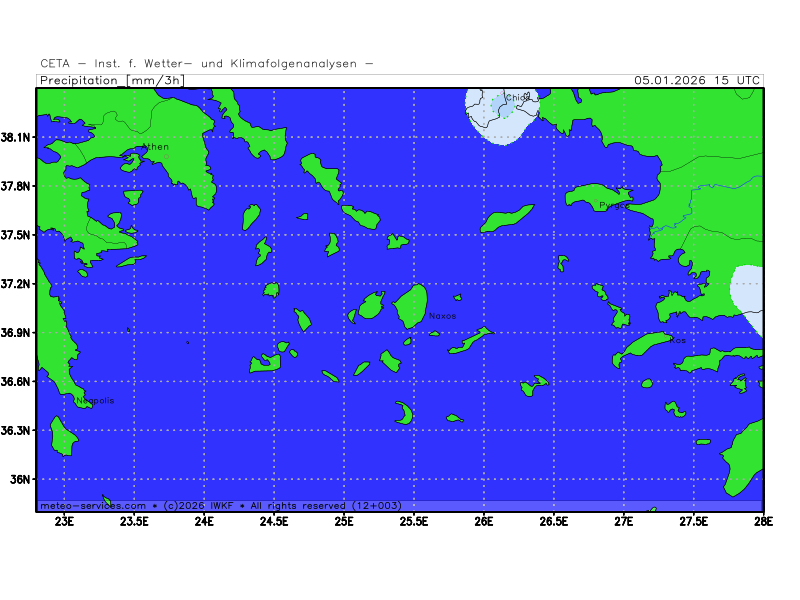Select the Kos label
800x600 pixels.
click(678, 340)
